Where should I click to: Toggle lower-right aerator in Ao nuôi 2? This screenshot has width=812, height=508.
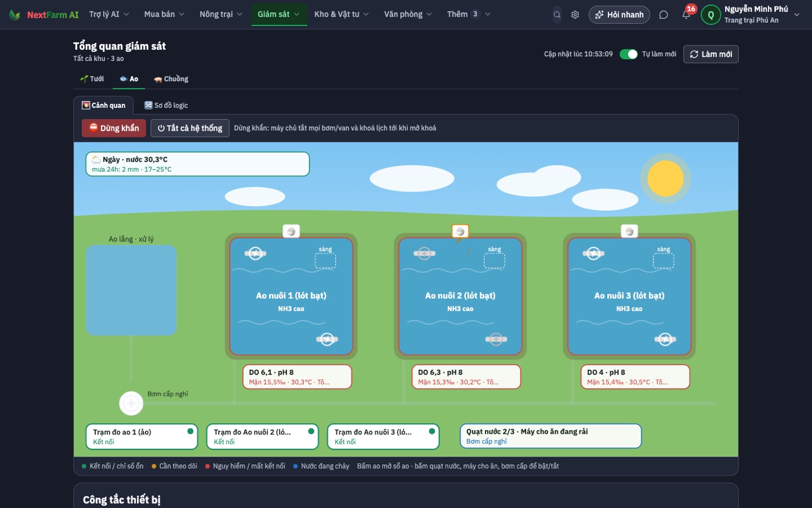[x=496, y=339]
